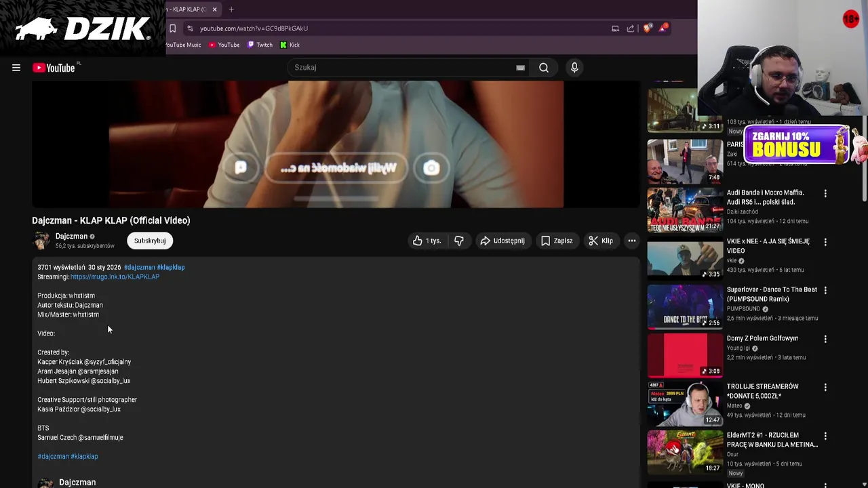Create a clip with the Klip button
Viewport: 868px width, 488px height.
click(601, 241)
